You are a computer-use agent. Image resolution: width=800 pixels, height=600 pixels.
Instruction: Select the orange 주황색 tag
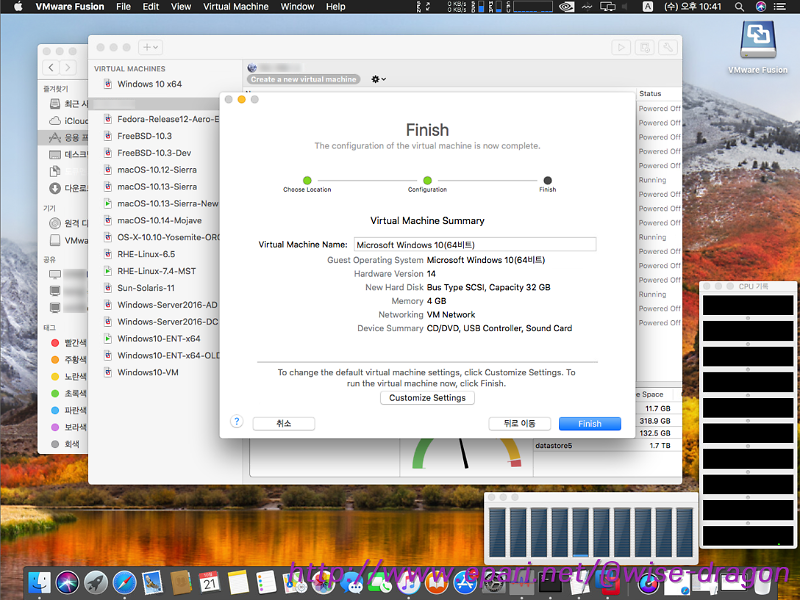tap(68, 359)
